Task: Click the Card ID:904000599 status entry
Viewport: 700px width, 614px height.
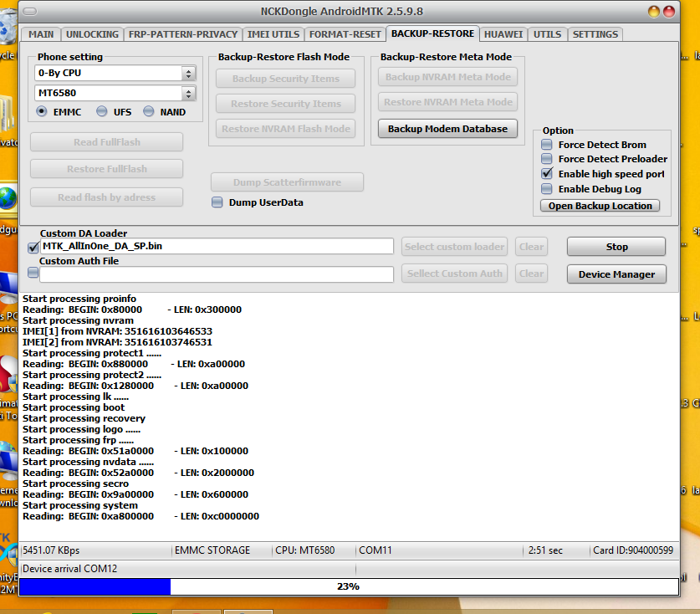Action: coord(632,550)
